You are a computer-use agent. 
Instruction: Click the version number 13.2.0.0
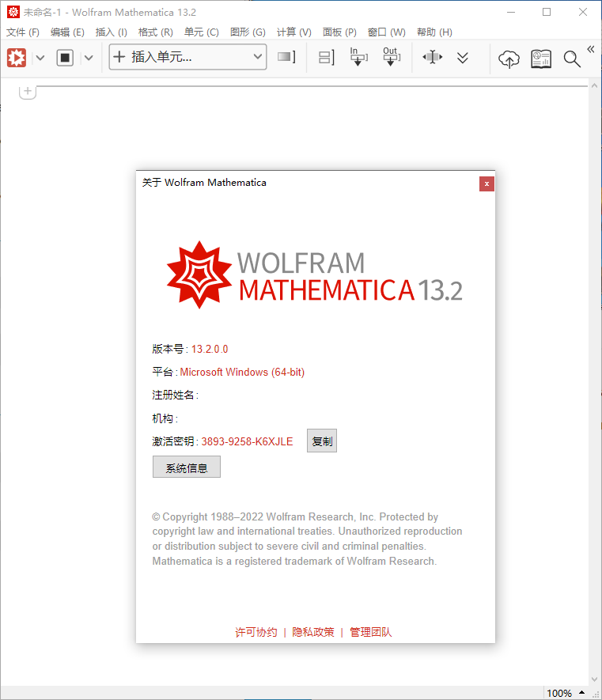pos(210,349)
